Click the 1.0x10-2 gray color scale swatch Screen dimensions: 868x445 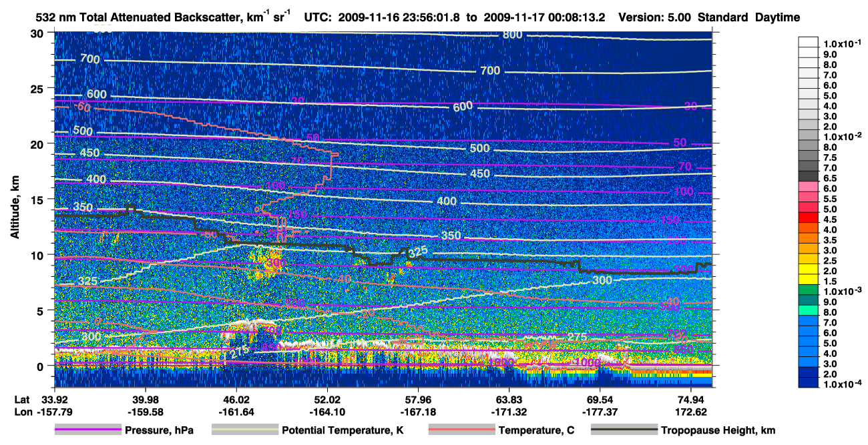point(809,134)
